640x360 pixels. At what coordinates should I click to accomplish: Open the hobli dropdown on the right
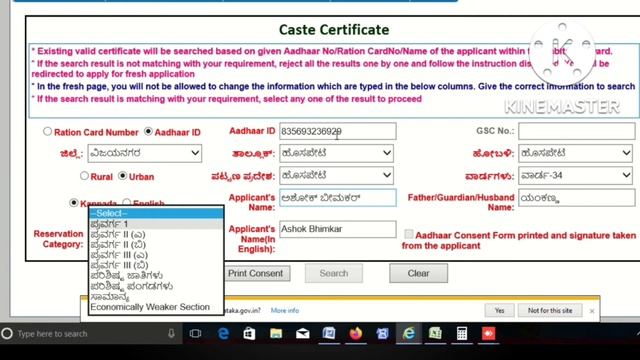576,153
